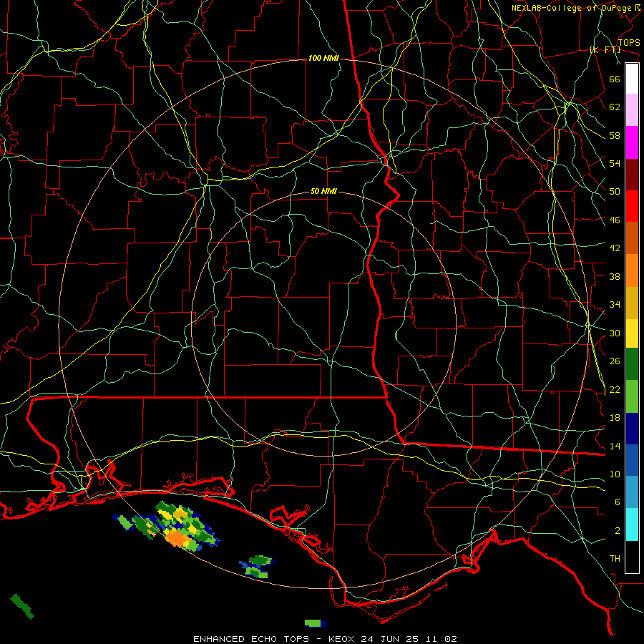Click the 18 legend value

[x=615, y=418]
